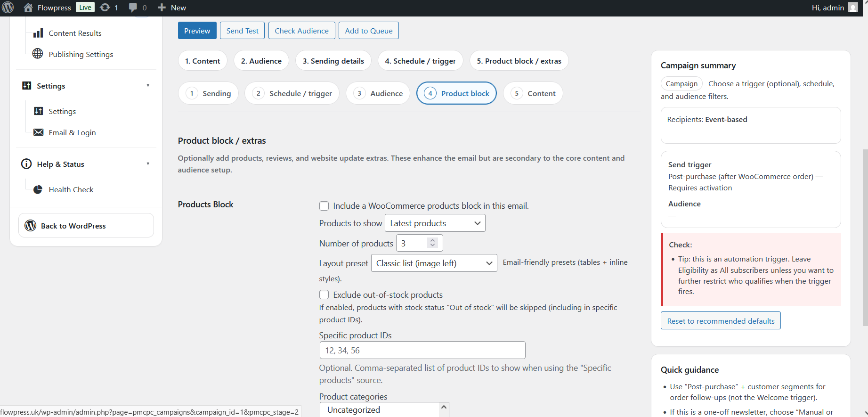This screenshot has height=417, width=868.
Task: Click the Settings section header icon
Action: (27, 86)
